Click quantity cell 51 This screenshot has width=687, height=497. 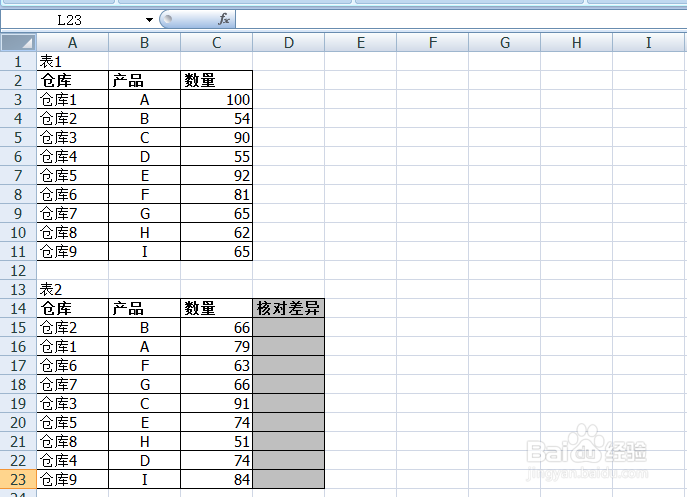click(x=216, y=441)
